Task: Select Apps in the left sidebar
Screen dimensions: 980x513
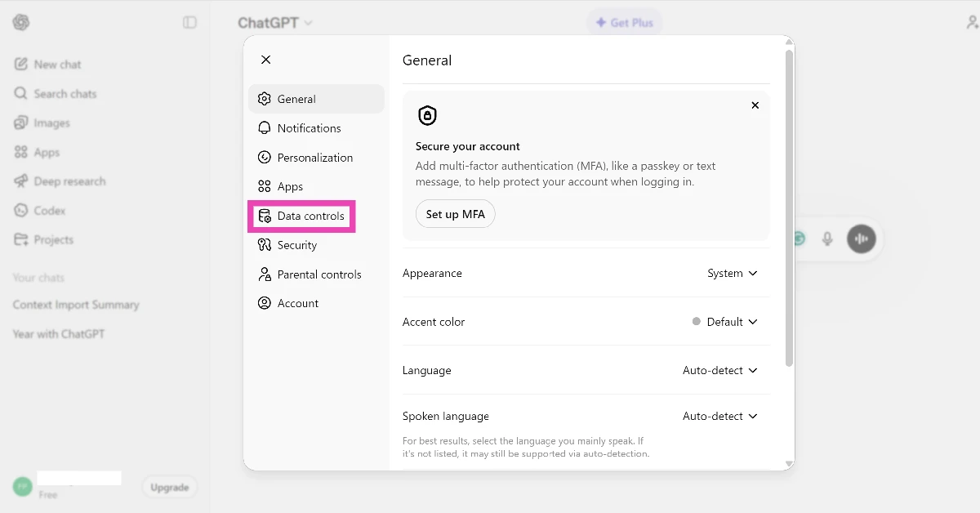Action: tap(46, 152)
